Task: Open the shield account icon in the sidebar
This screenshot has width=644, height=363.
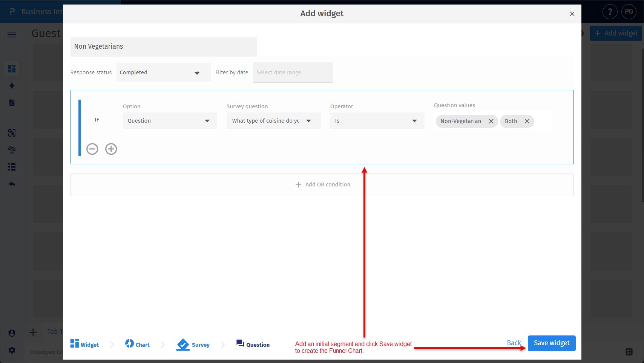Action: coord(12,333)
